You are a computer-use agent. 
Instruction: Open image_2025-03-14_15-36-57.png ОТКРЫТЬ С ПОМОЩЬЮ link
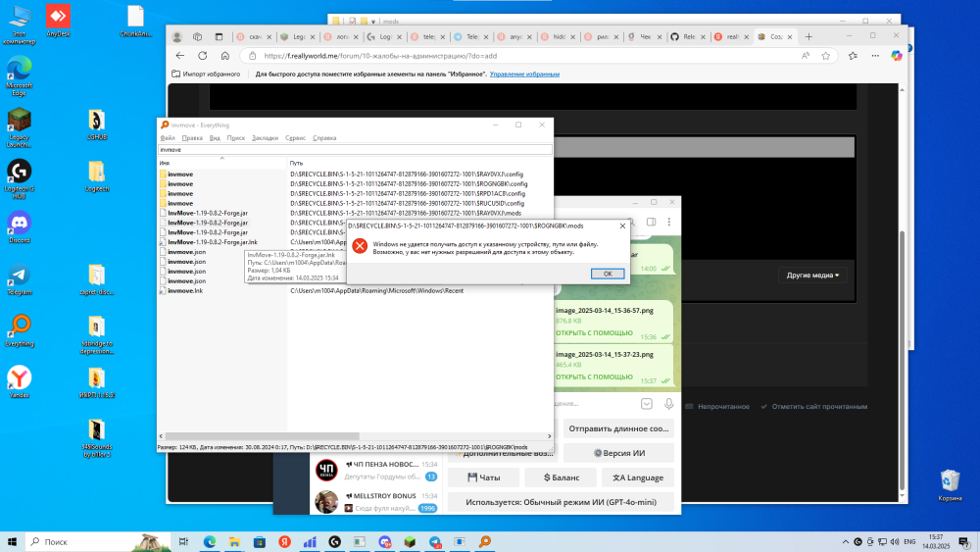tap(594, 333)
